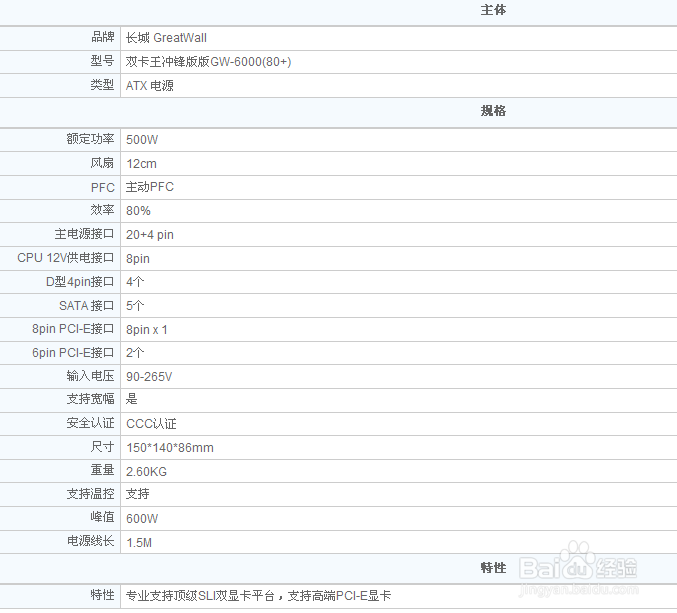677x613 pixels.
Task: Click the 500W rated power value
Action: pos(142,140)
